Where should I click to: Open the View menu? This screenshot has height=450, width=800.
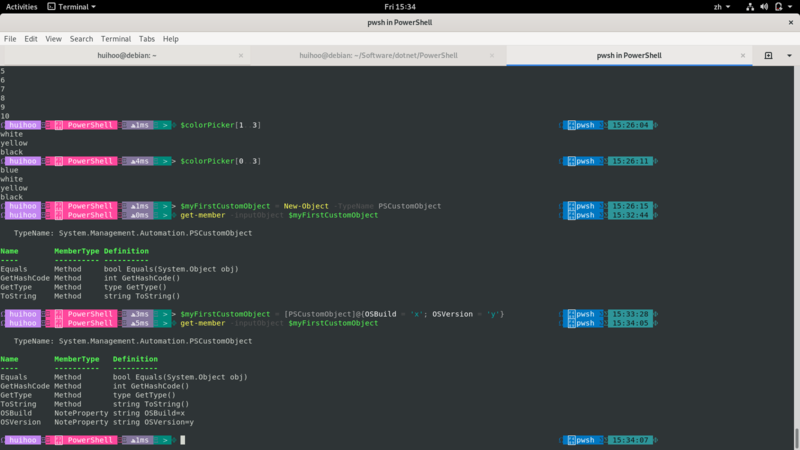(54, 39)
